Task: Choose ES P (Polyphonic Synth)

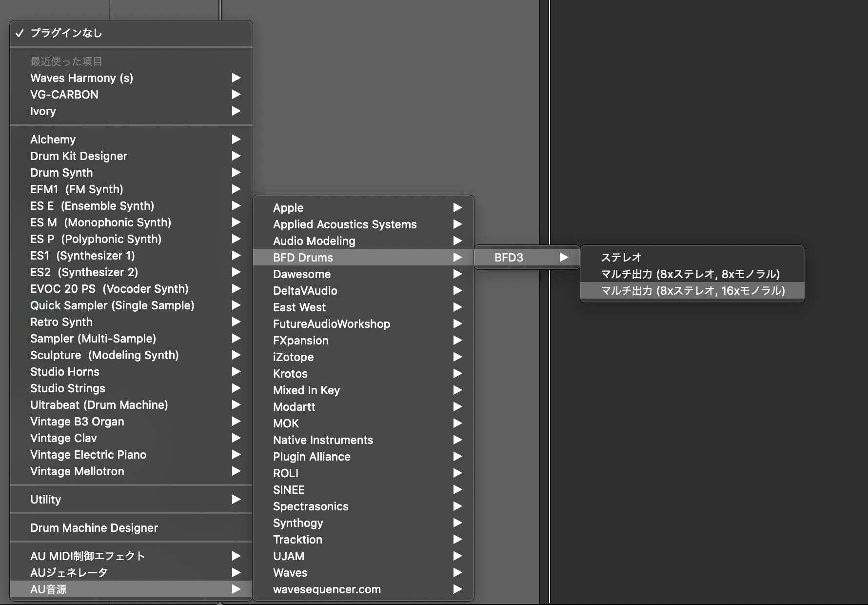Action: click(131, 239)
